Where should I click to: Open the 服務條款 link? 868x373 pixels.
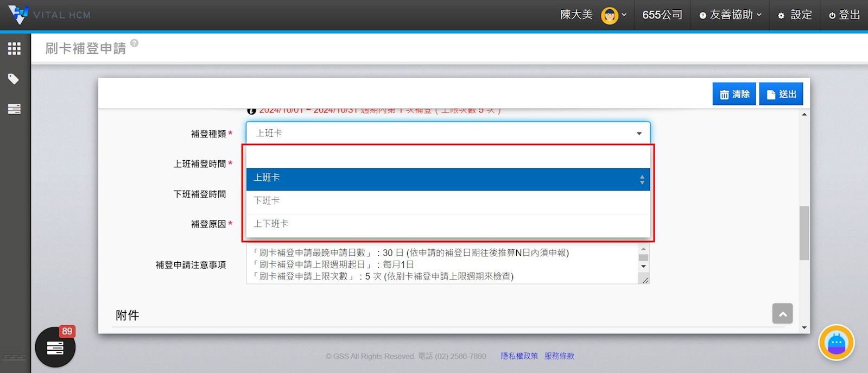tap(559, 356)
